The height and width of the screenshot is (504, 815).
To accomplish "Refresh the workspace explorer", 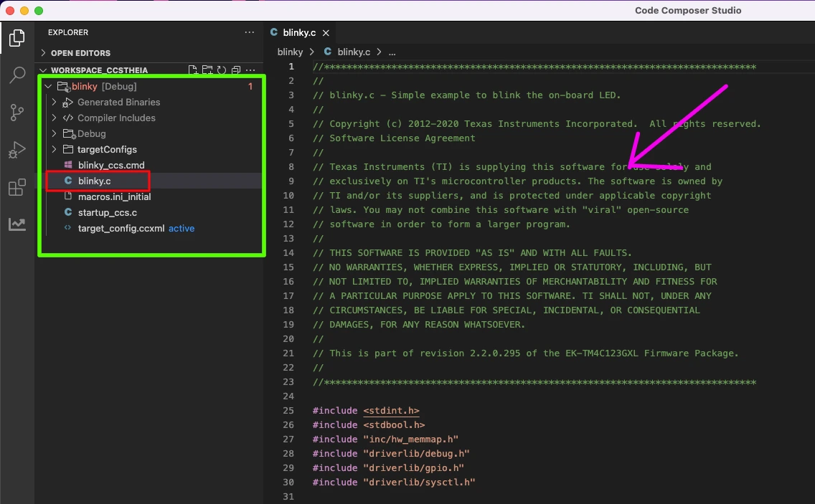I will click(222, 70).
